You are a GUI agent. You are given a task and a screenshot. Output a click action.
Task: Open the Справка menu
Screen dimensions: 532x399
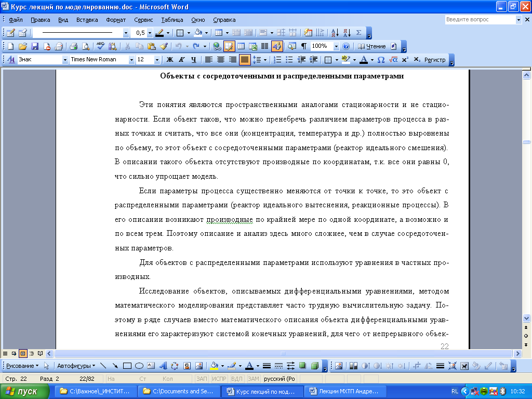pyautogui.click(x=224, y=20)
